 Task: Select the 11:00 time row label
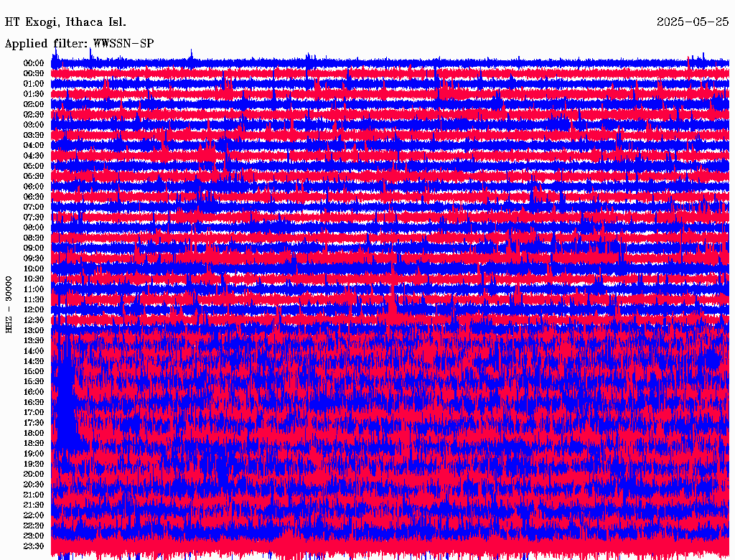tap(34, 289)
